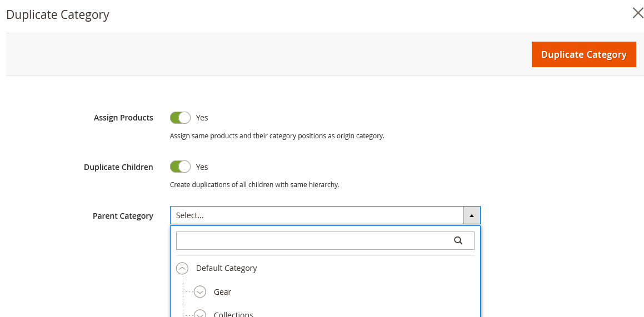
Task: Select the Collections category
Action: click(x=233, y=314)
